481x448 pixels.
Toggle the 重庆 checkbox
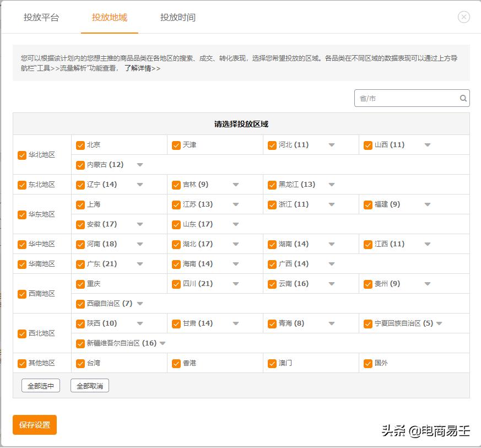80,284
